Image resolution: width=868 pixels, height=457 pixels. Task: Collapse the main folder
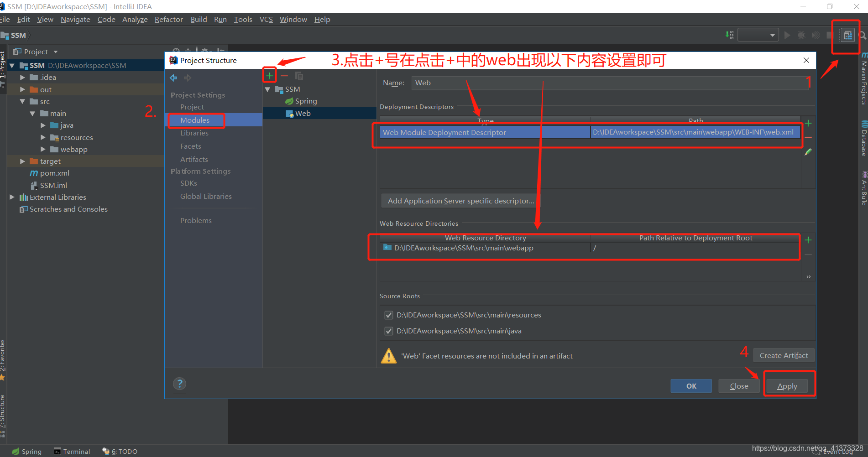click(x=32, y=114)
